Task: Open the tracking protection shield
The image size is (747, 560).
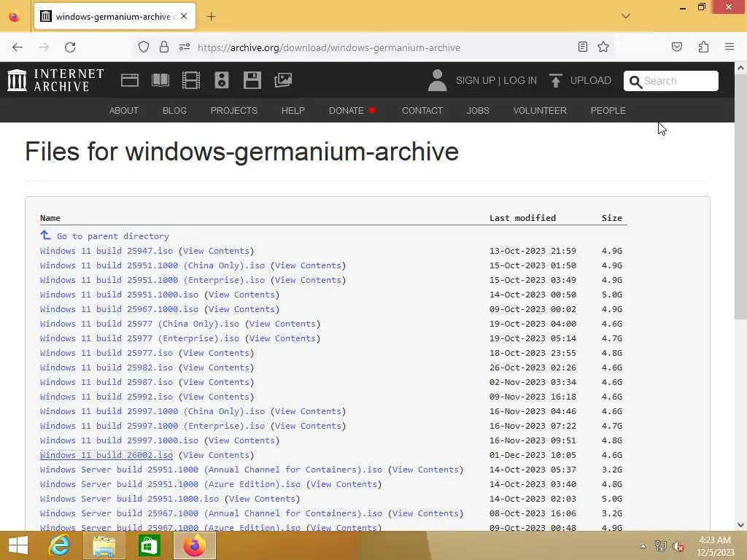Action: [x=144, y=47]
